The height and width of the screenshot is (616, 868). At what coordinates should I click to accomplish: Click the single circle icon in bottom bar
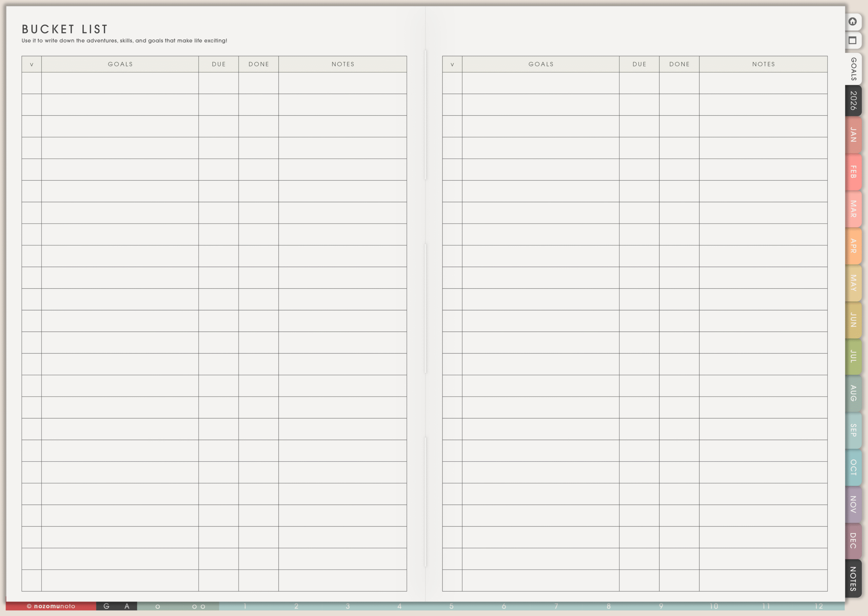click(x=158, y=607)
